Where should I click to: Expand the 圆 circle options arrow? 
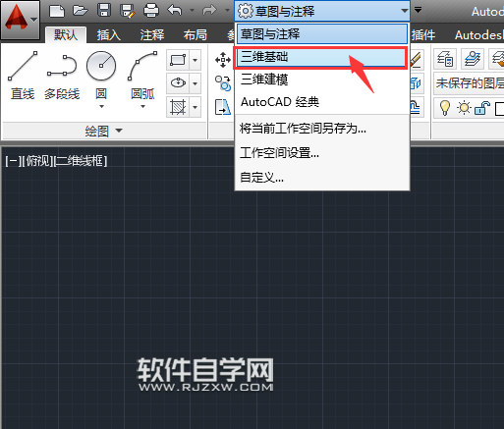[101, 106]
